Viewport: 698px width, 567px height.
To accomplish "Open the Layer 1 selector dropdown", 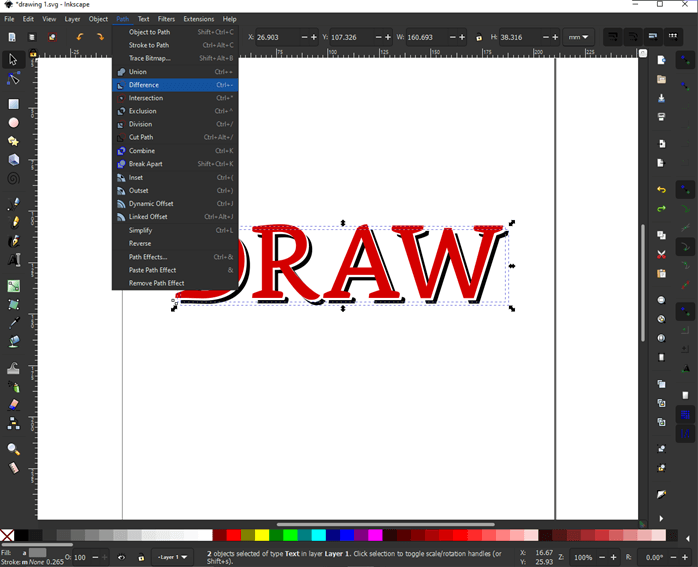I will point(174,557).
